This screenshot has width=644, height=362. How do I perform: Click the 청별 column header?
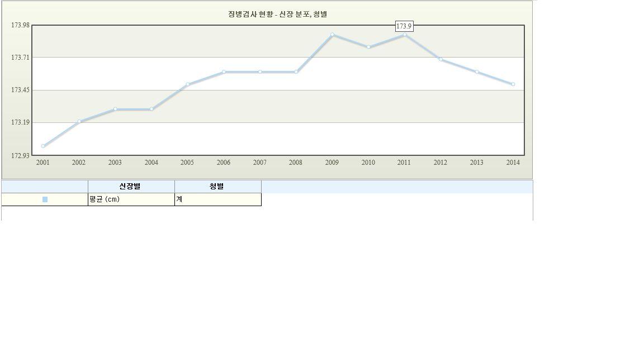pyautogui.click(x=217, y=187)
